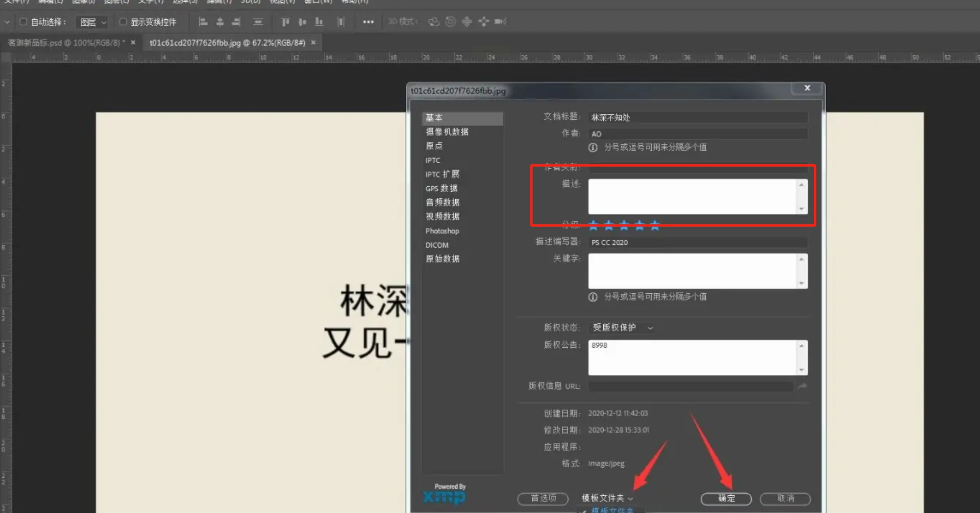Expand the 版权状态 dropdown
980x513 pixels.
[622, 327]
